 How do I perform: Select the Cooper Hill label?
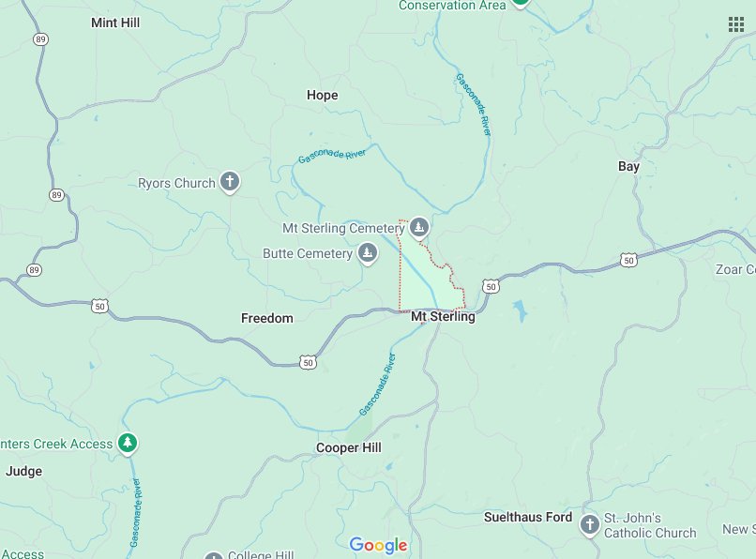[349, 448]
